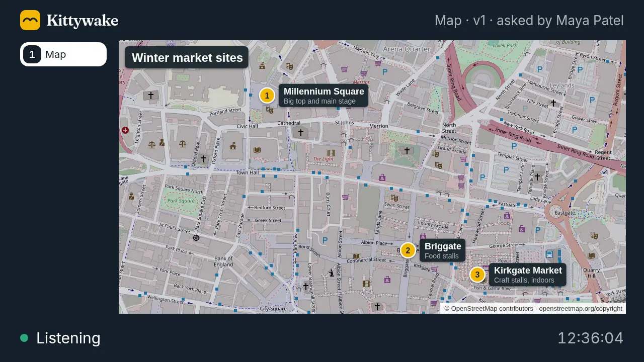Select map marker 3 at Kirkgate Market
Viewport: 644px width, 362px height.
pyautogui.click(x=477, y=275)
